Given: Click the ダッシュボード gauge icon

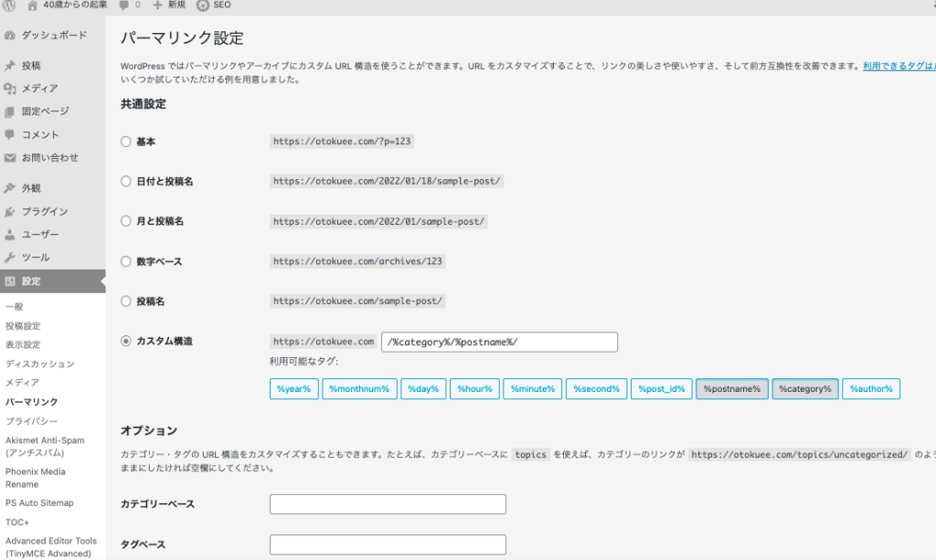Looking at the screenshot, I should tap(10, 36).
